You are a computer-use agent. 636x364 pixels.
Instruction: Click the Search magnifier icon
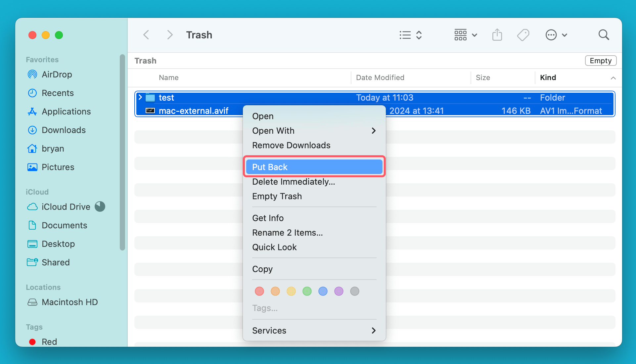604,35
